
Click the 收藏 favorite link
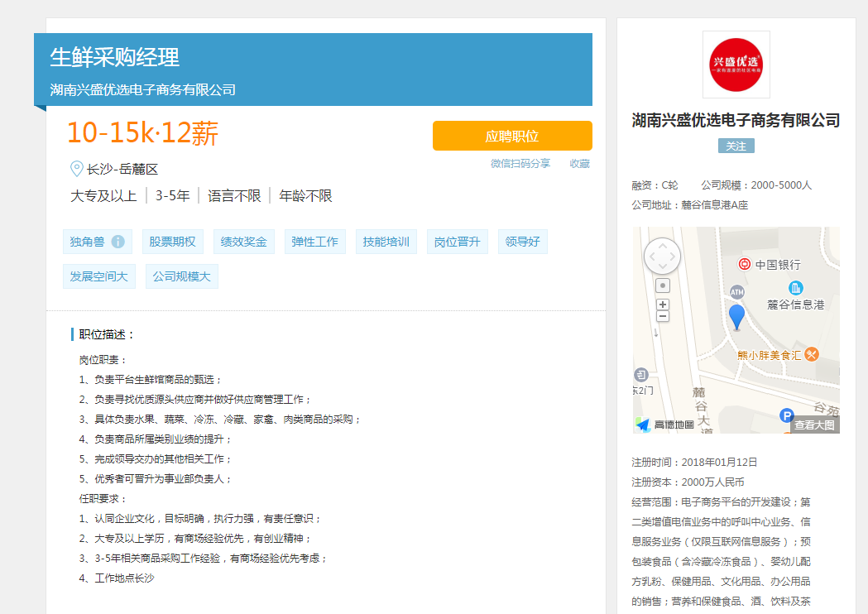(579, 163)
